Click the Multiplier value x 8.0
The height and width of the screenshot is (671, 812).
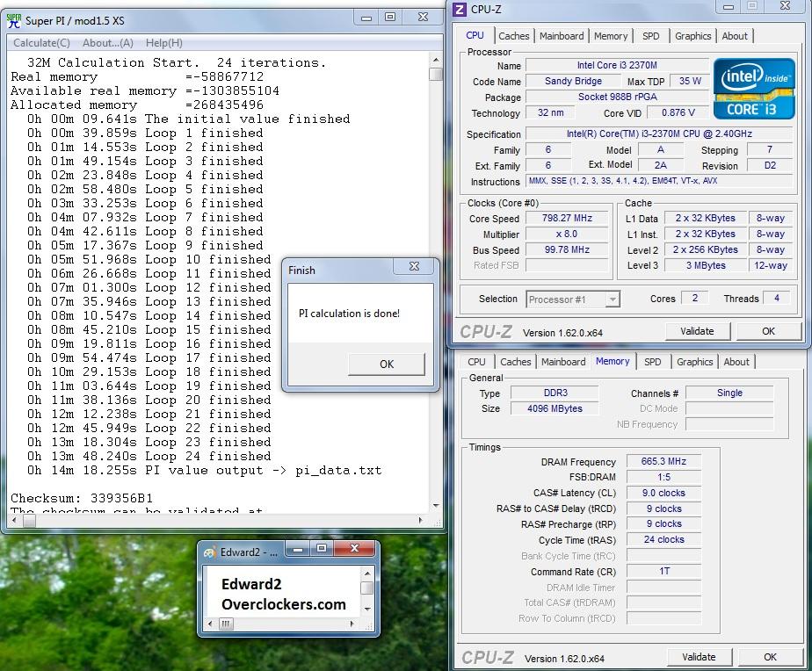[x=567, y=234]
